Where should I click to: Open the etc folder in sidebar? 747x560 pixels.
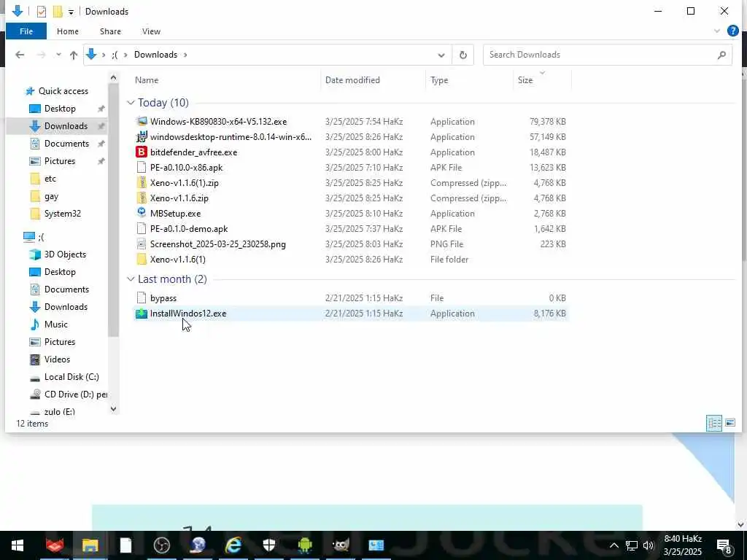pos(50,179)
